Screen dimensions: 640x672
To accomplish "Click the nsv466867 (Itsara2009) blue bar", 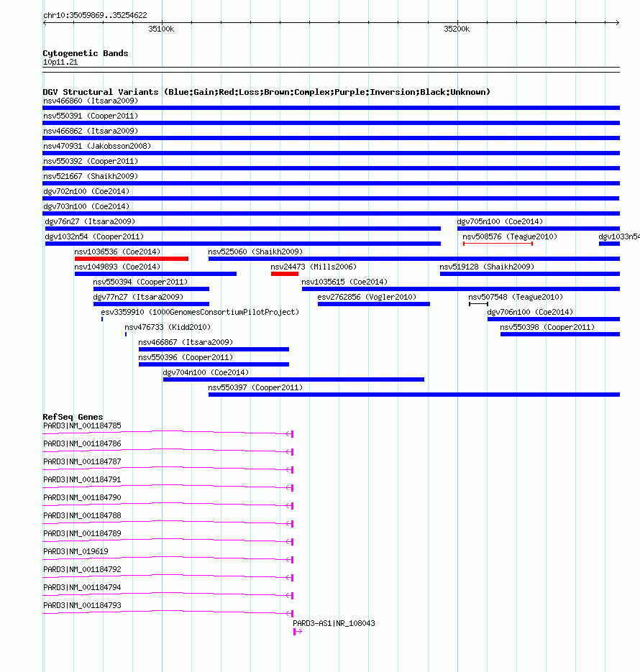I will [x=214, y=349].
